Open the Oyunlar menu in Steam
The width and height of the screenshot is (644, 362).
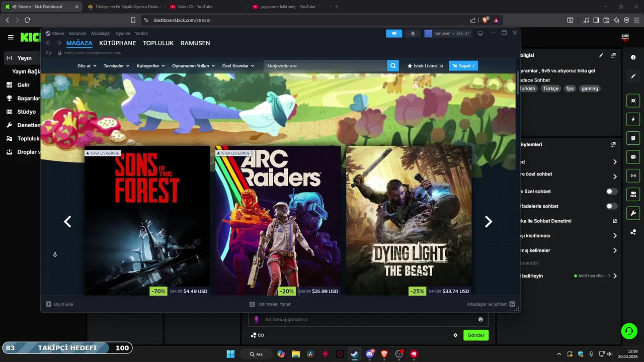[x=123, y=33]
